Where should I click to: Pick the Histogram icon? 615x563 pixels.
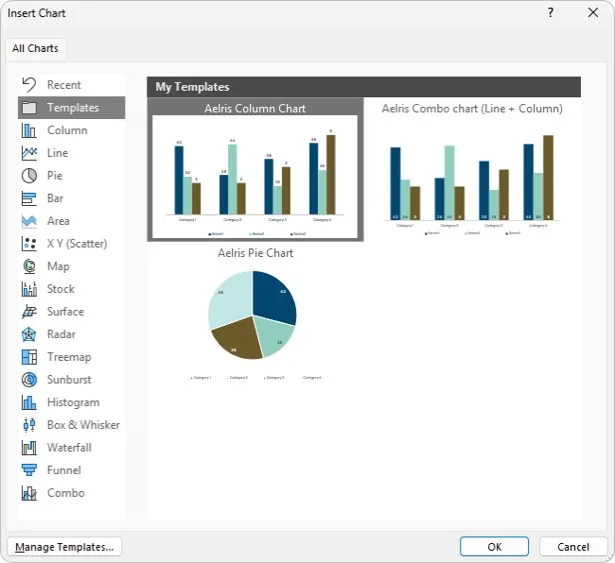coord(29,403)
